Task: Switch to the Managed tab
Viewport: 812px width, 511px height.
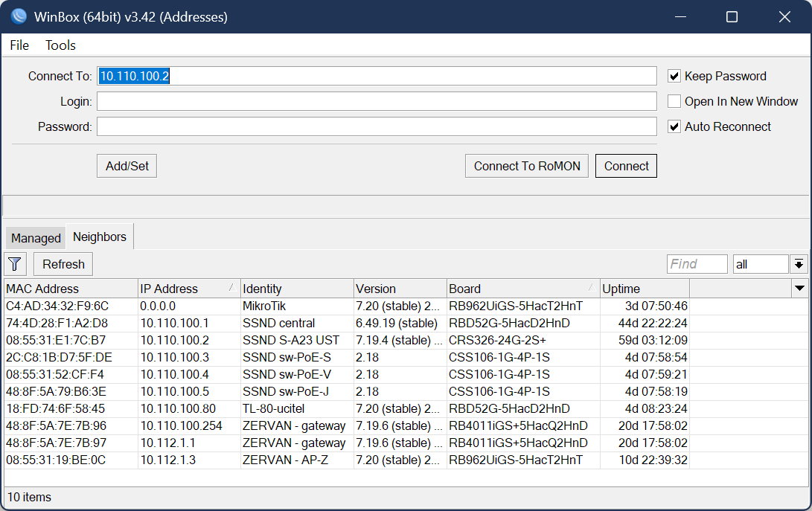Action: 36,238
